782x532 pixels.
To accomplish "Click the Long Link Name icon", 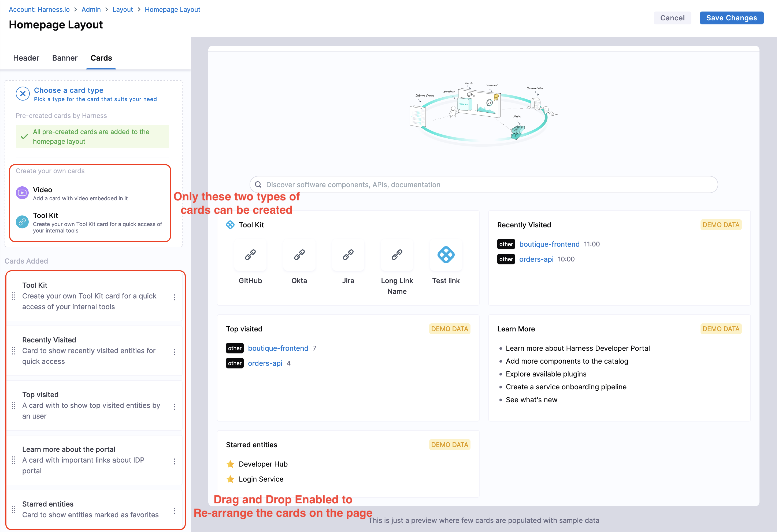I will [x=397, y=255].
